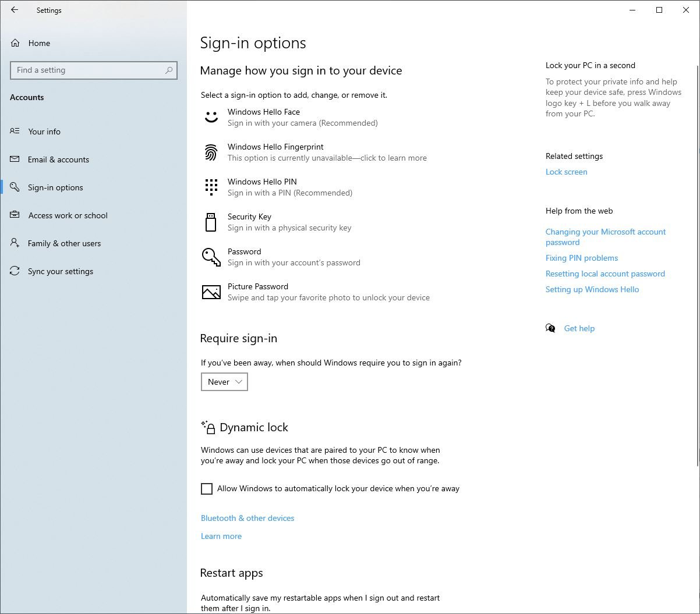Click the Security Key USB icon
The width and height of the screenshot is (700, 614).
pos(211,222)
